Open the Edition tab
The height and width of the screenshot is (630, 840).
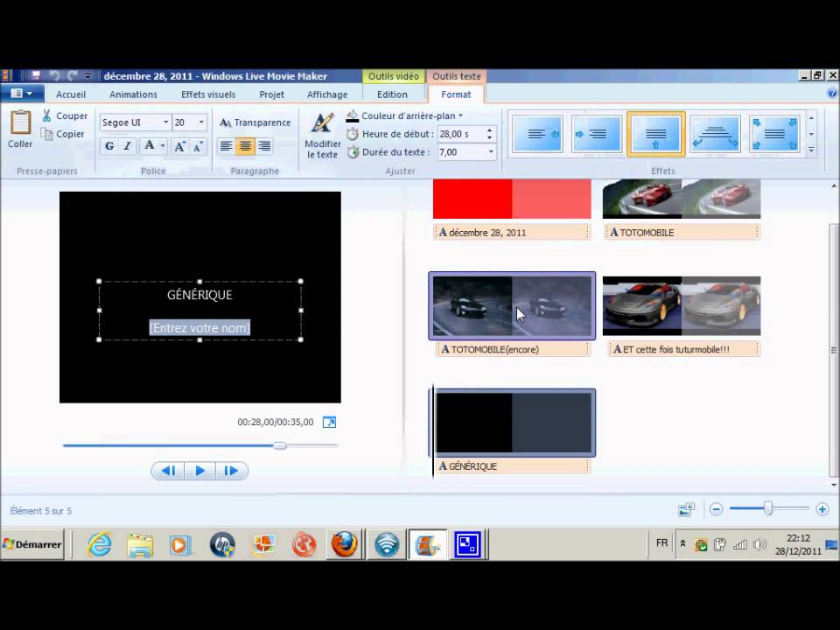point(392,94)
